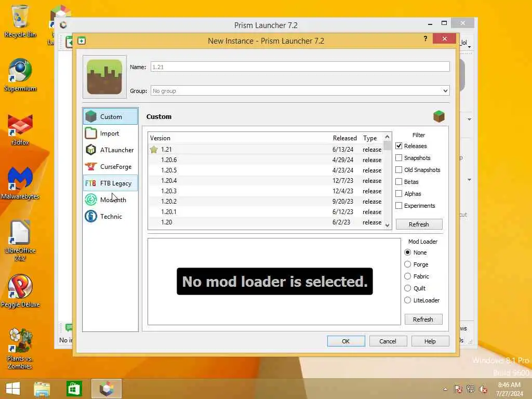Screen dimensions: 532x399
Task: Click the grass block instance icon
Action: click(104, 77)
